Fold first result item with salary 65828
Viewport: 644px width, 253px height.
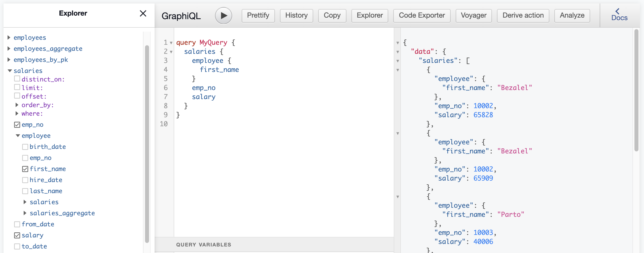coord(398,70)
